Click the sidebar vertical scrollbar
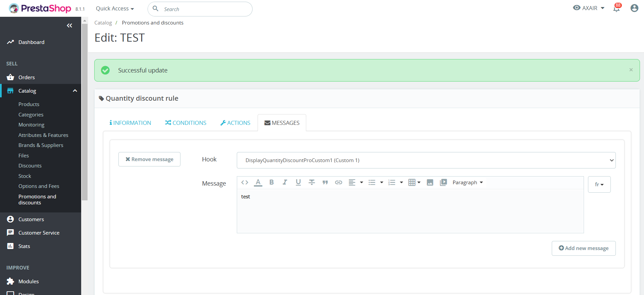The image size is (644, 295). coord(85,112)
